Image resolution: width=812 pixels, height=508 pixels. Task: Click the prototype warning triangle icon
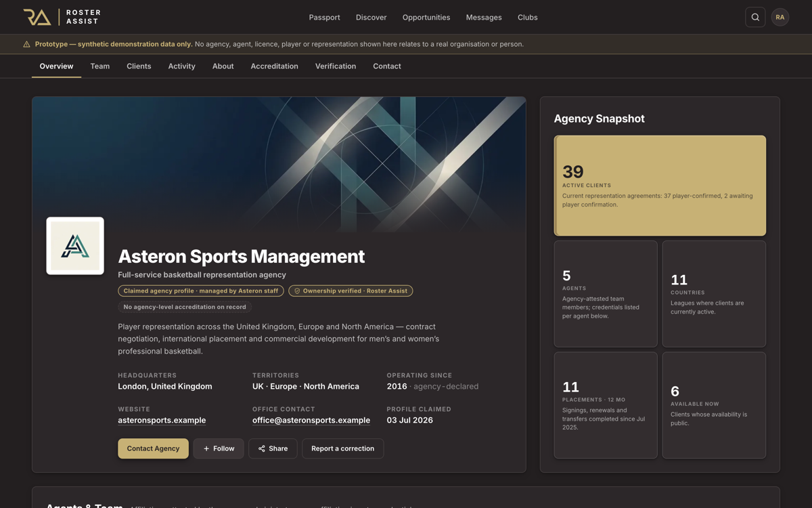click(26, 44)
